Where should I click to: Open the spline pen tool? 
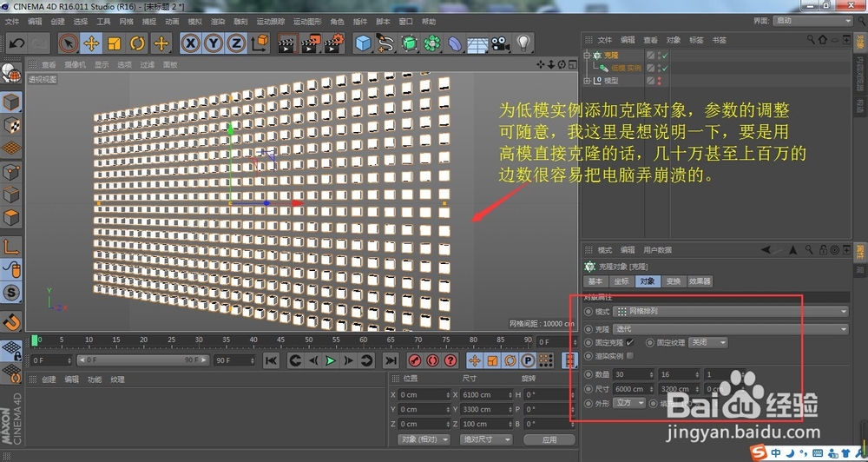386,43
